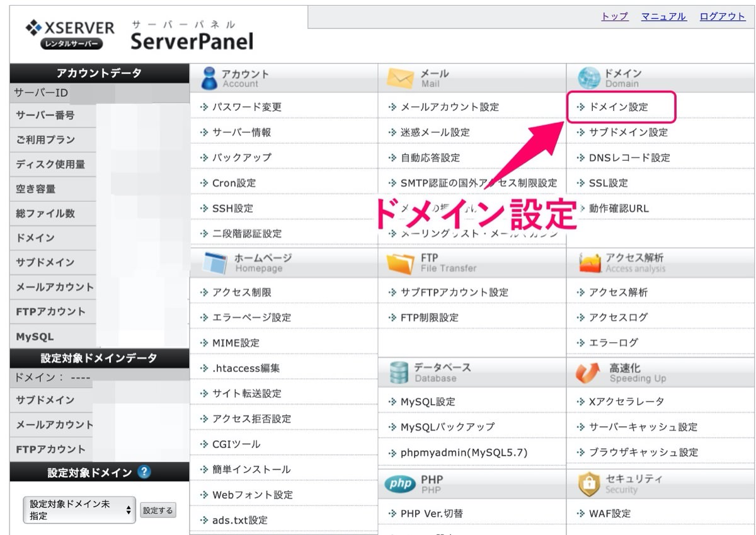Image resolution: width=756 pixels, height=535 pixels.
Task: Click the XSERVER logo
Action: click(71, 35)
